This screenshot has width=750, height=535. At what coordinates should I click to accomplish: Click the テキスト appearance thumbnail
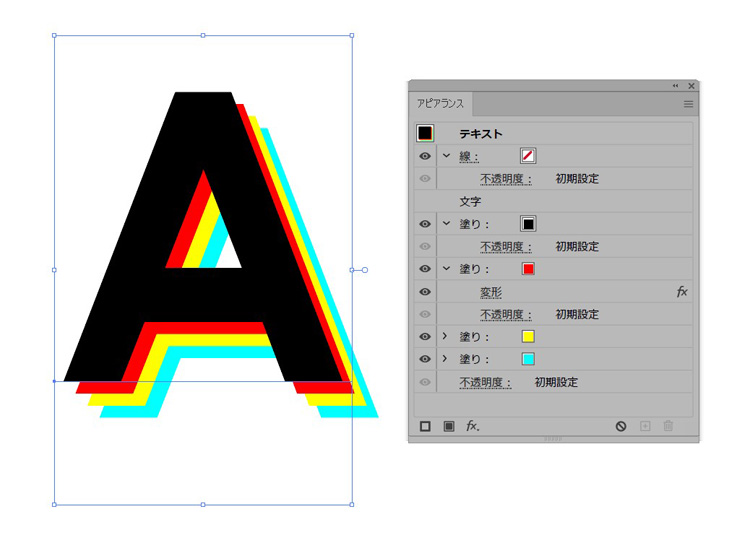tap(425, 133)
